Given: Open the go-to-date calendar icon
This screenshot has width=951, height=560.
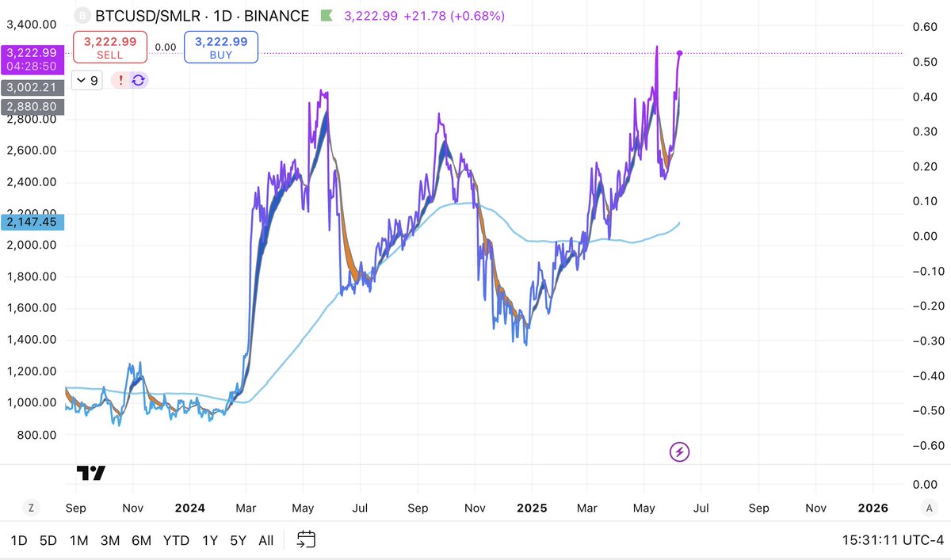Looking at the screenshot, I should 306,540.
